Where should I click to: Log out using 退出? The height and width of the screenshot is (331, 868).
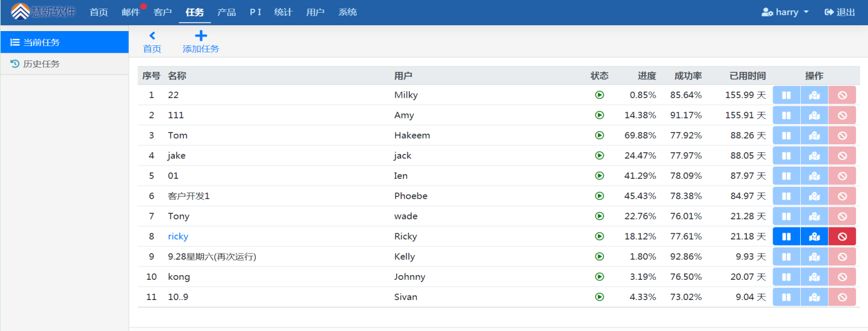tap(840, 12)
